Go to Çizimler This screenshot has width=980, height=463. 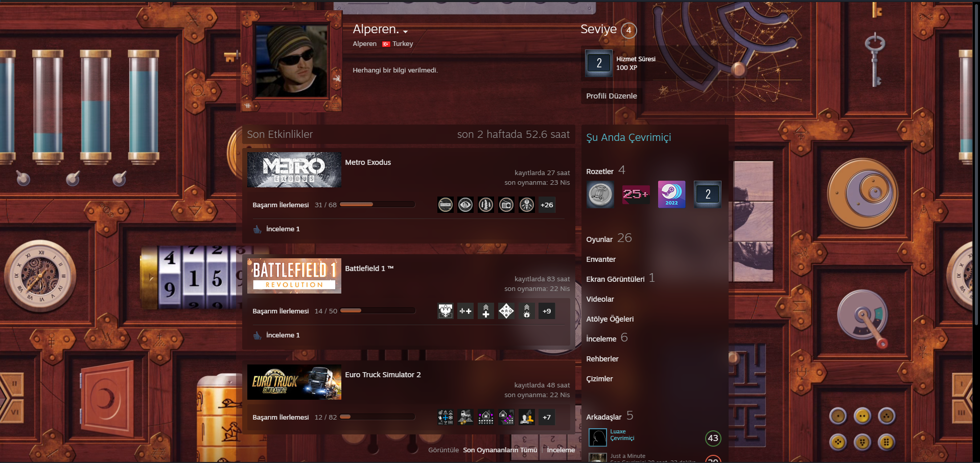pos(599,379)
